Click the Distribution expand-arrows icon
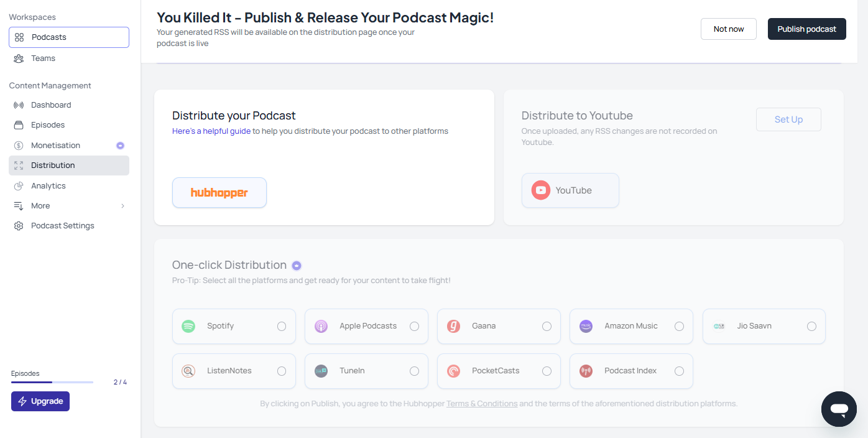This screenshot has width=868, height=438. [19, 165]
